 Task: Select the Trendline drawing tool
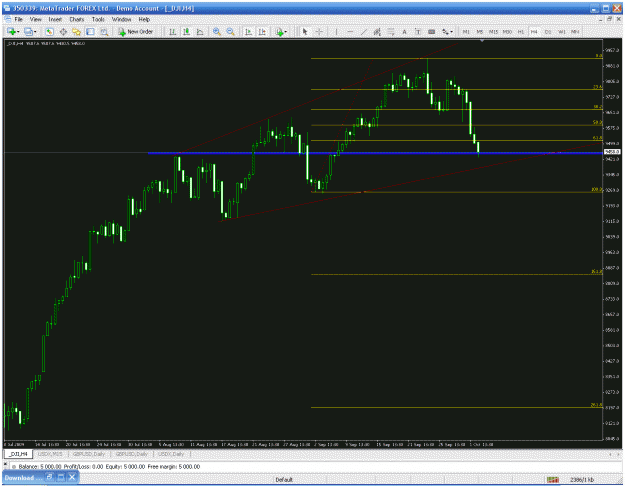pyautogui.click(x=364, y=31)
